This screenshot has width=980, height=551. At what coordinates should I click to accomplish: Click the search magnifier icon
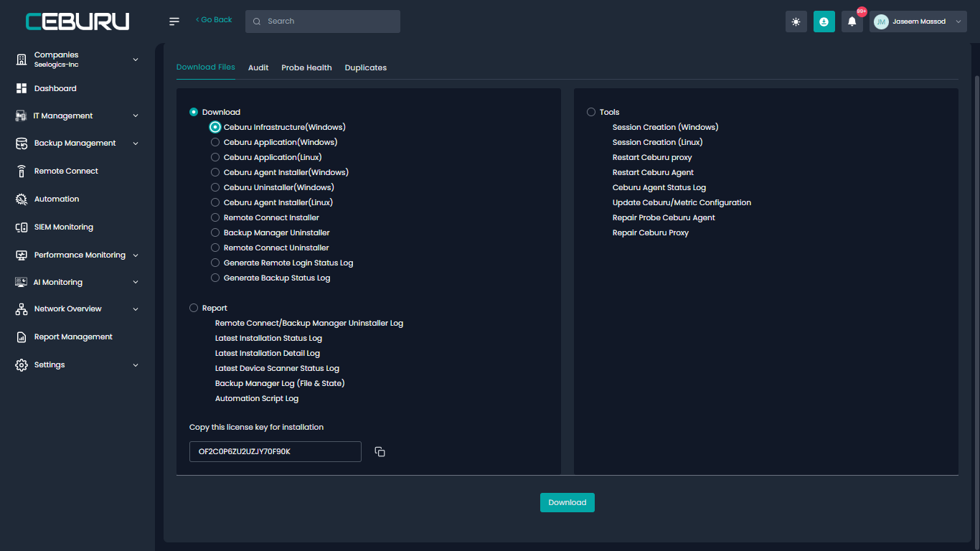[257, 22]
